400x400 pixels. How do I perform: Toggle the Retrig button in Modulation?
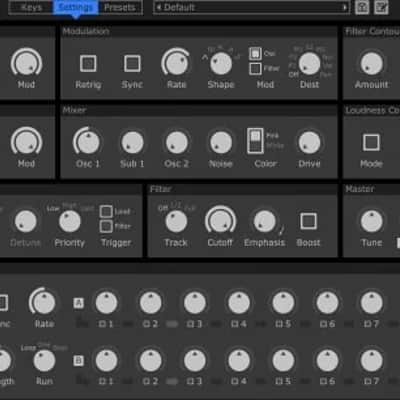pyautogui.click(x=88, y=63)
